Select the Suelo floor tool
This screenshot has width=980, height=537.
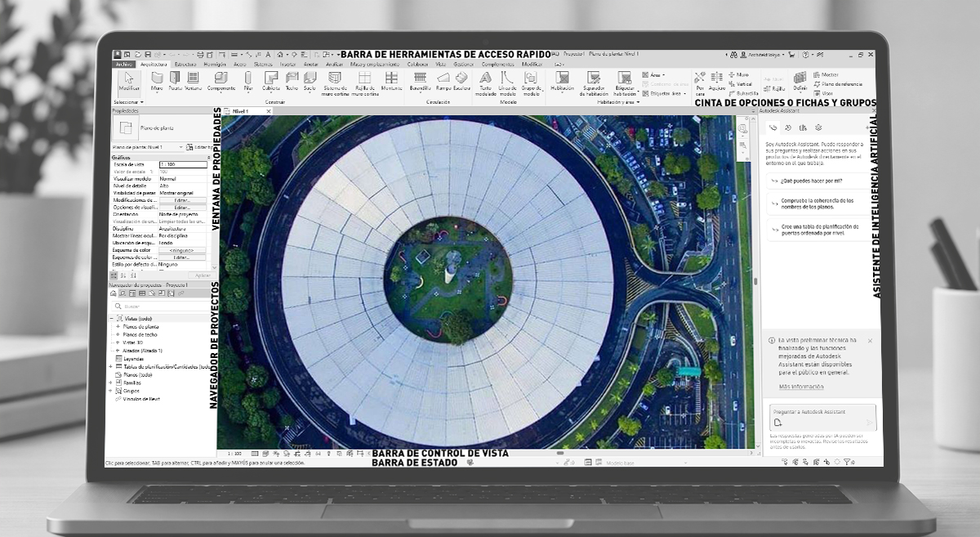[x=310, y=83]
